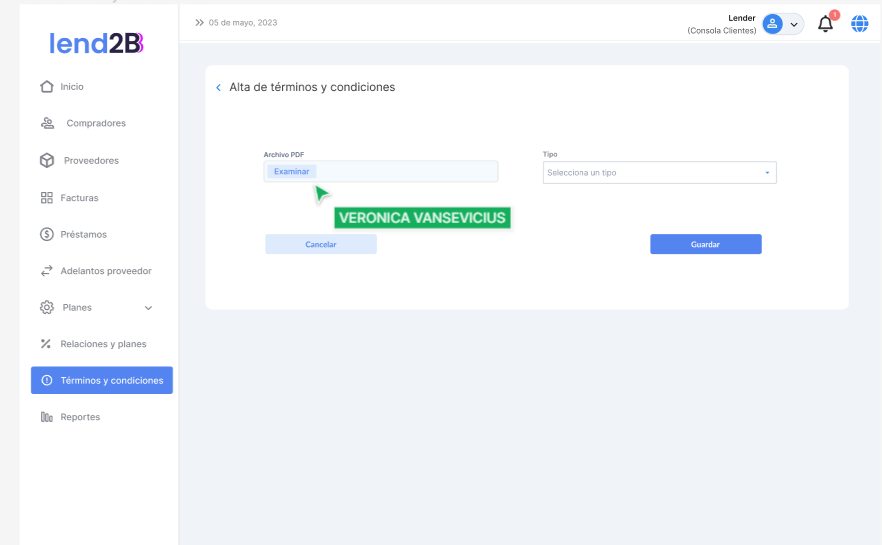The height and width of the screenshot is (545, 882).
Task: Click Examinar to browse PDF file
Action: [x=291, y=172]
